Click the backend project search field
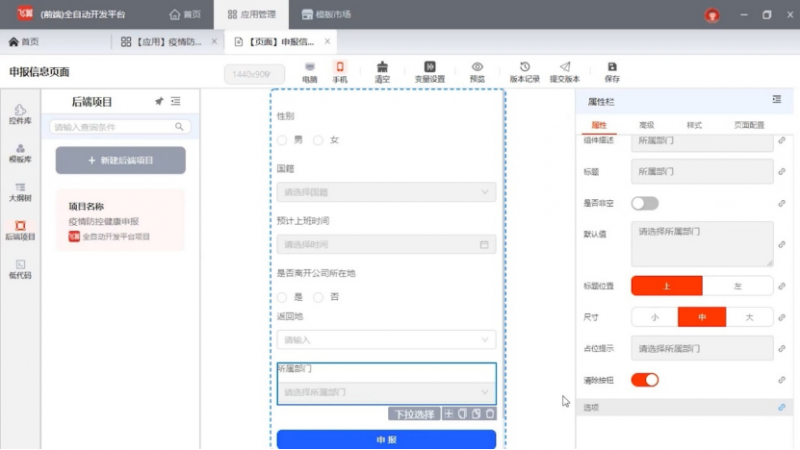Screen dimensions: 800x450 114,127
